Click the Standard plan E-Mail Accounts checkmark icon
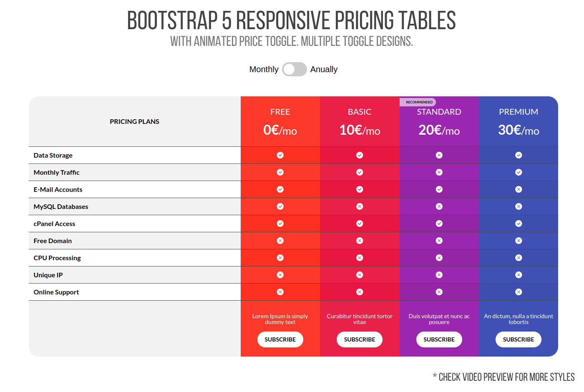The width and height of the screenshot is (584, 392). tap(439, 189)
